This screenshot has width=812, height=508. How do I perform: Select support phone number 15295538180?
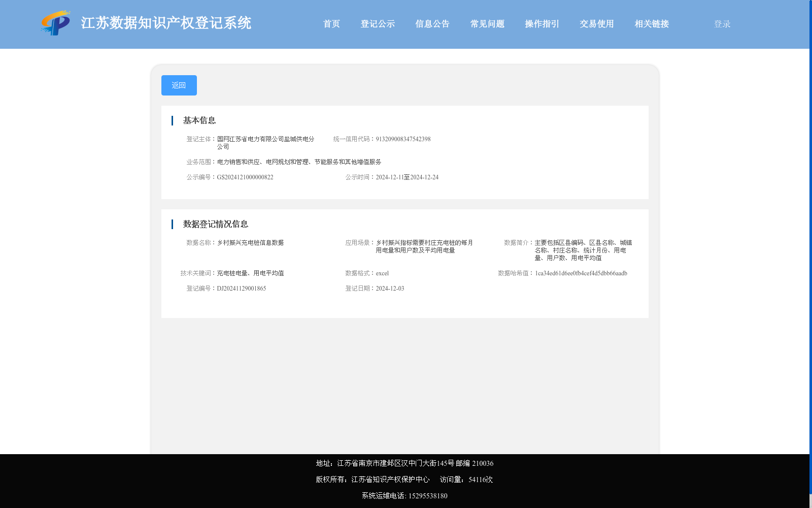pos(428,496)
